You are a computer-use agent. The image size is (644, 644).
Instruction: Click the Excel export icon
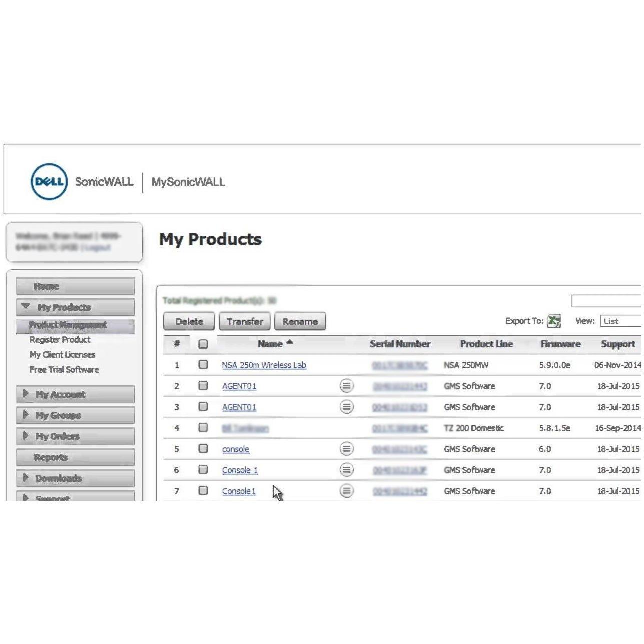tap(554, 321)
